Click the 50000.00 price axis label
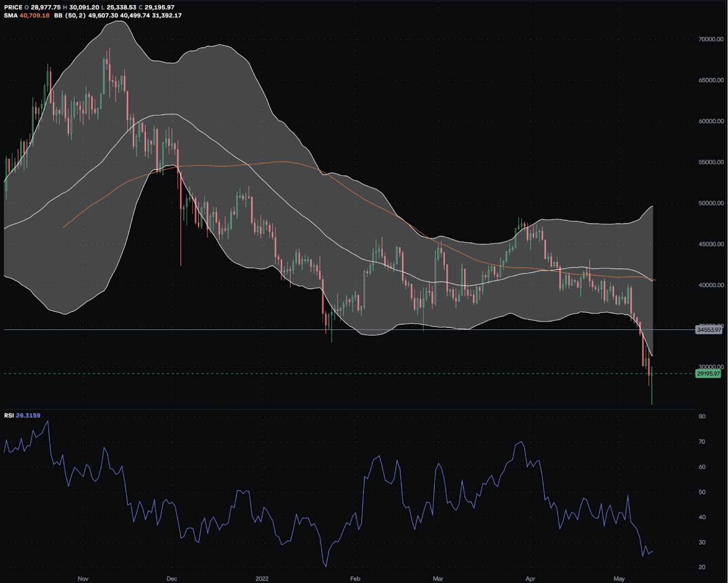Viewport: 728px width, 583px height. click(711, 203)
